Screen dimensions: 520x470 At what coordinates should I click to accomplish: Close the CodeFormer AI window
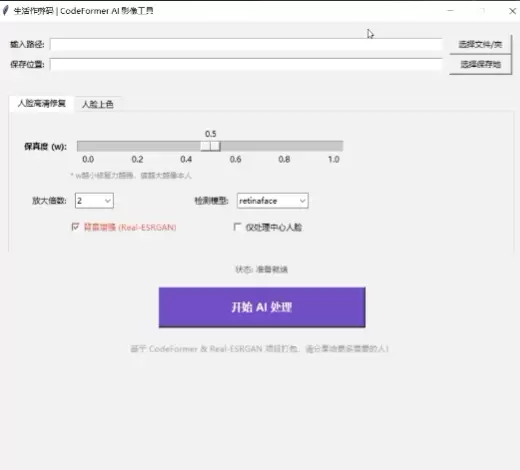(512, 11)
